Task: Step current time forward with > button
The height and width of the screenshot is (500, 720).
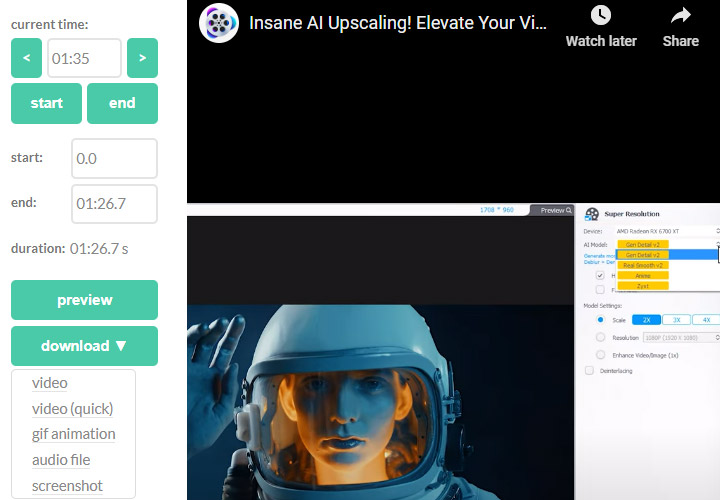Action: tap(142, 58)
